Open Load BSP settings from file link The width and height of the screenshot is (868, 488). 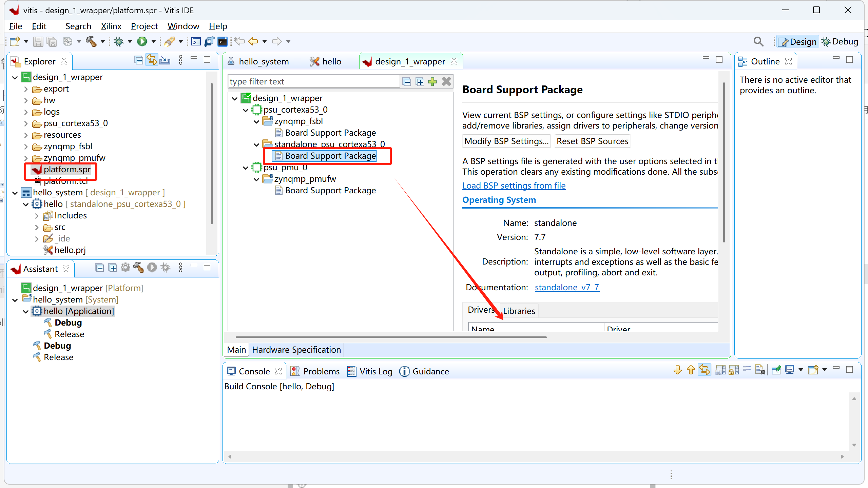(x=514, y=186)
